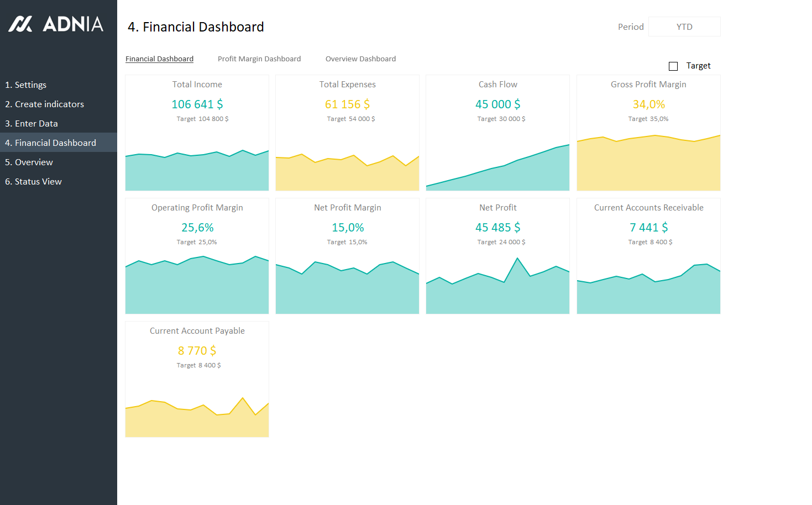This screenshot has height=505, width=812.
Task: Open 2. Create indicators page
Action: (x=44, y=104)
